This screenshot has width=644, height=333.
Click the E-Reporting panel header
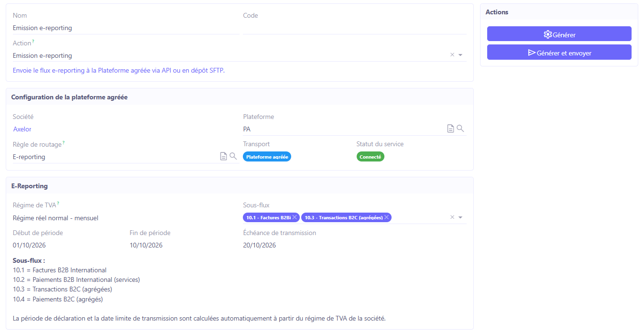(x=240, y=186)
